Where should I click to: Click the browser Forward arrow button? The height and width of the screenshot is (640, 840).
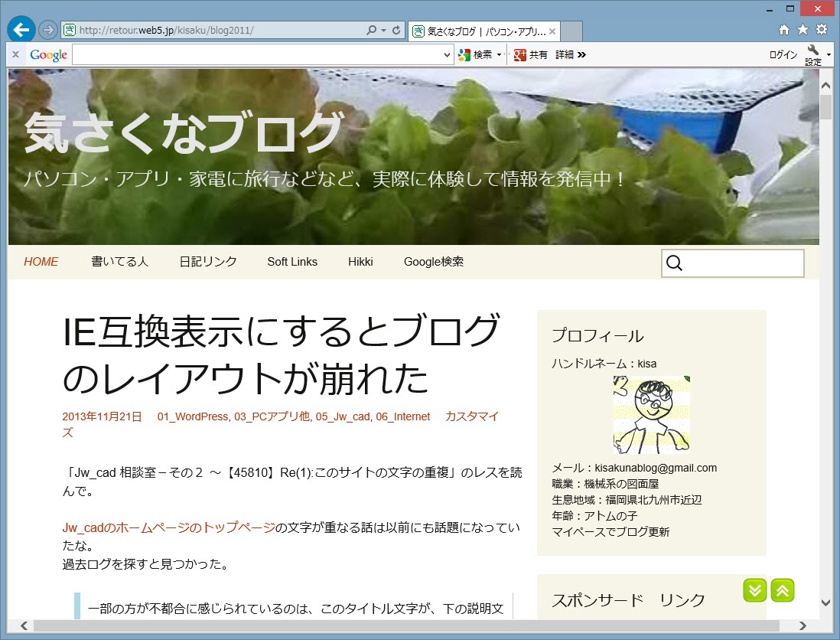point(47,30)
